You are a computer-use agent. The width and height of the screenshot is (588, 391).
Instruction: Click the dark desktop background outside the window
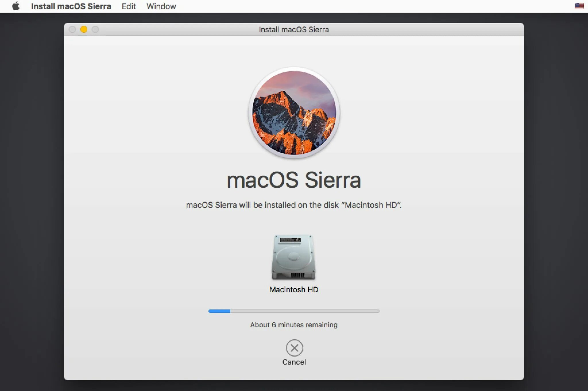click(32, 201)
